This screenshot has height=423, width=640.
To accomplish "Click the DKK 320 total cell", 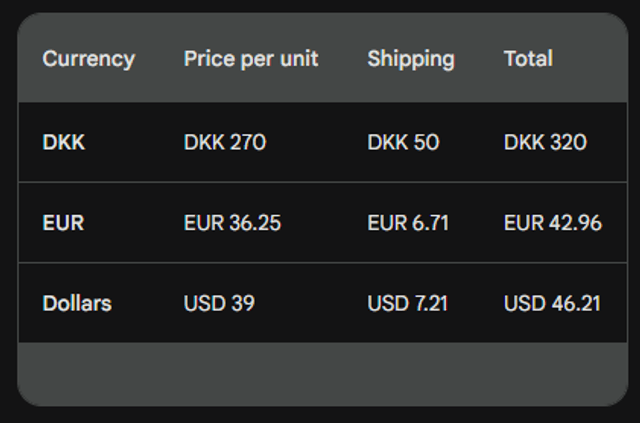I will point(545,142).
